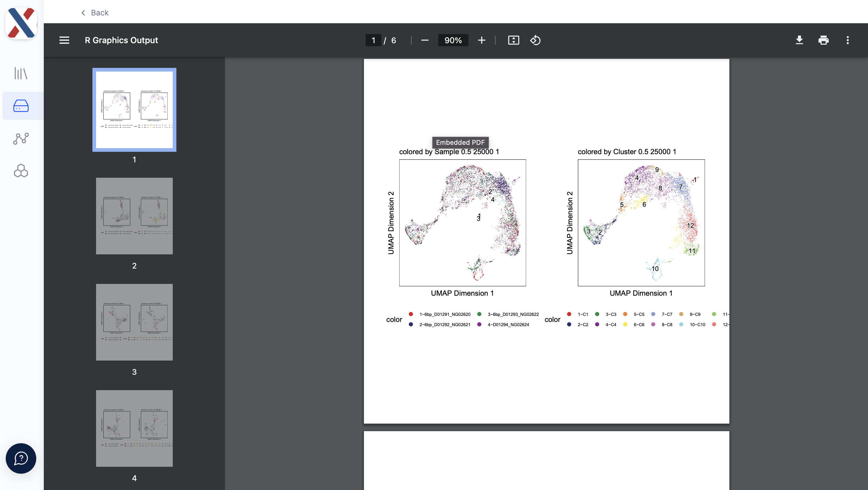Print the PDF document
This screenshot has height=490, width=868.
coord(824,40)
